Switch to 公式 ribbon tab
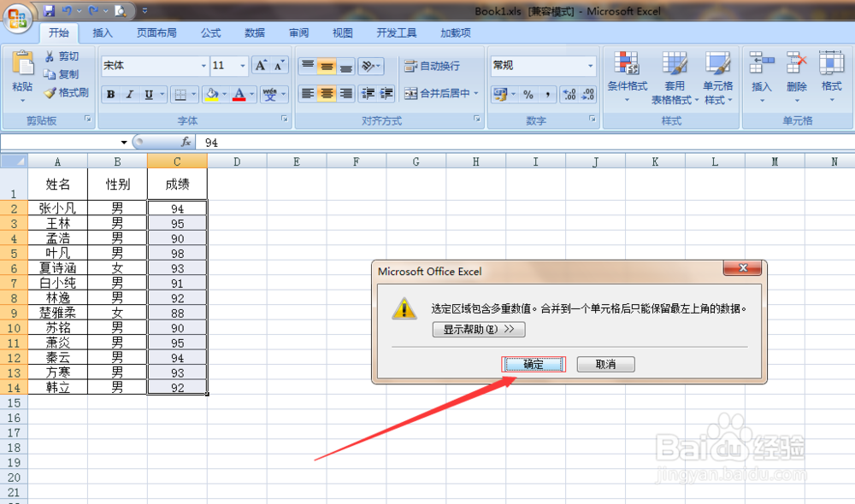The image size is (855, 504). (210, 32)
